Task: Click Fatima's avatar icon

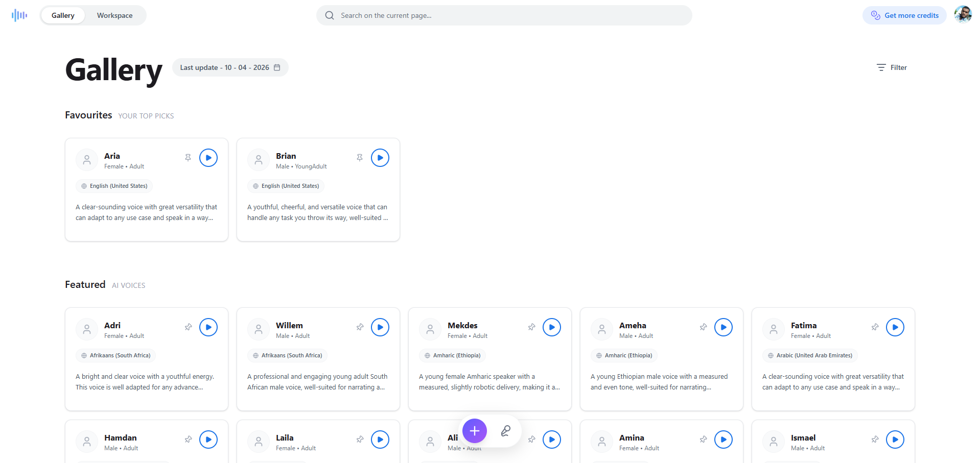Action: coord(774,330)
